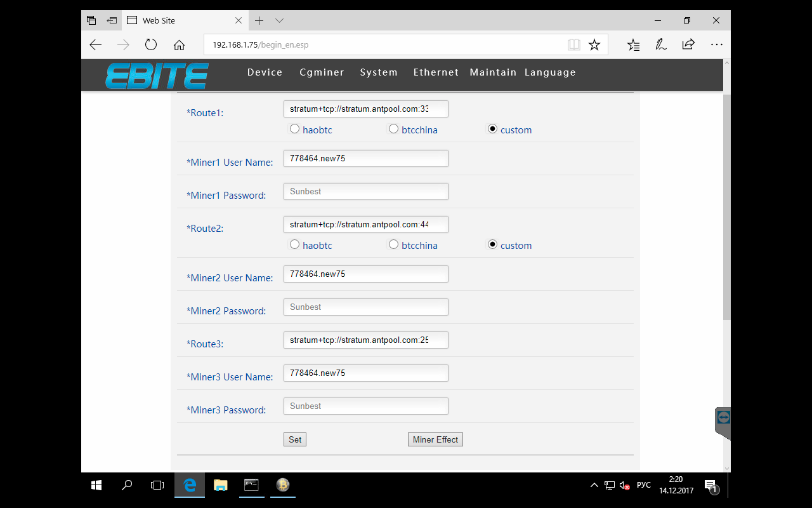Select haobtc radio for Route2
This screenshot has width=812, height=508.
point(294,244)
